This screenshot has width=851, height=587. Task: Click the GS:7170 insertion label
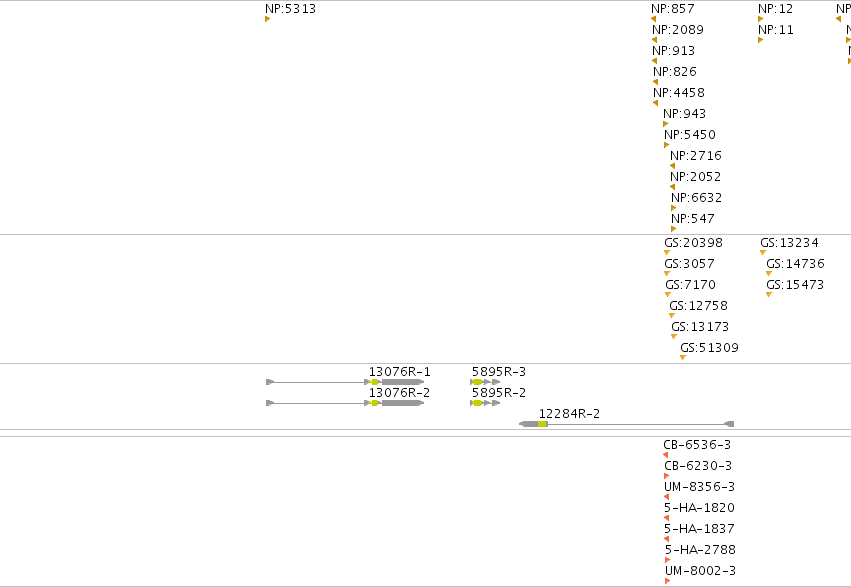tap(690, 285)
